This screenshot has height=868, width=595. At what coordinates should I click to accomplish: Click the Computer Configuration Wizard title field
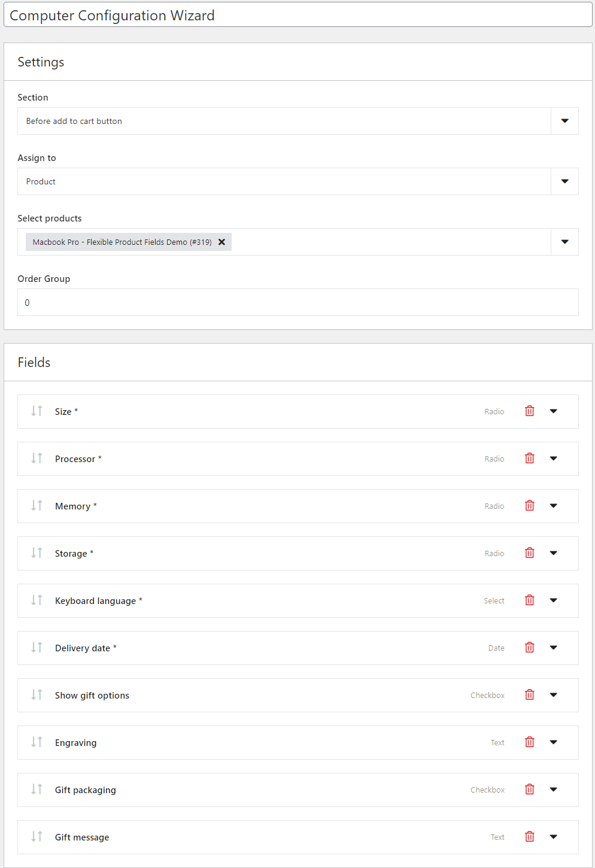click(298, 15)
